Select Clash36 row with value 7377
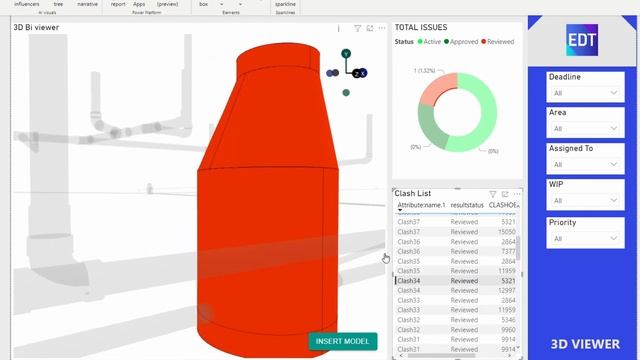This screenshot has width=640, height=360. pos(456,251)
